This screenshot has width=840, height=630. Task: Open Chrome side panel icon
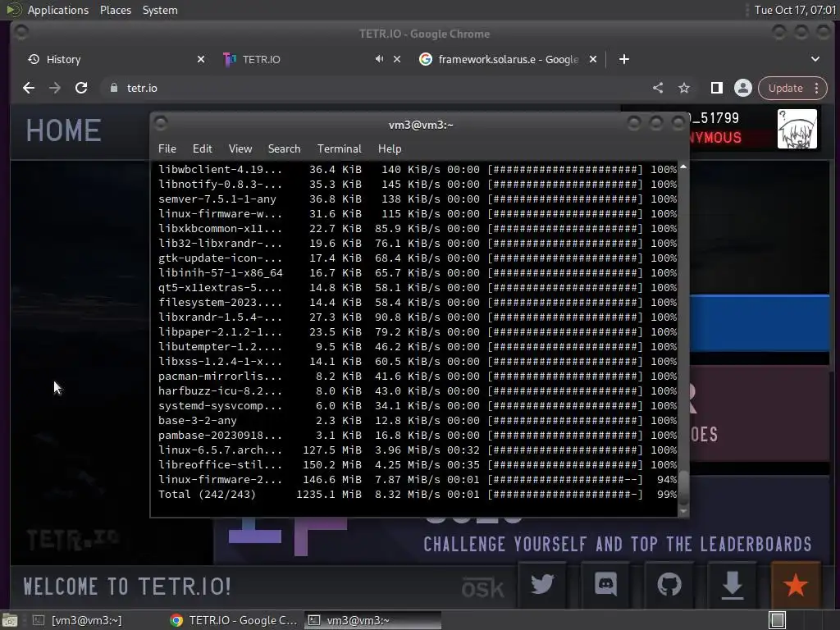(716, 88)
